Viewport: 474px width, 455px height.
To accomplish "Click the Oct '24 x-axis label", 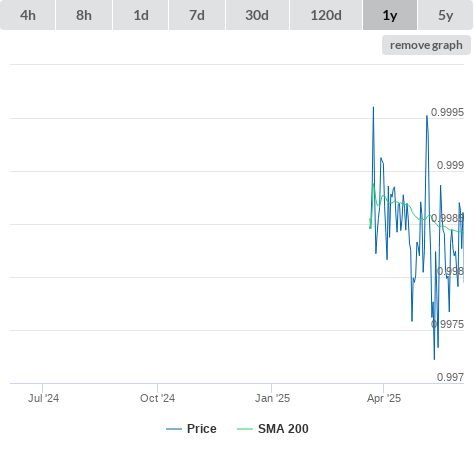I will 157,398.
